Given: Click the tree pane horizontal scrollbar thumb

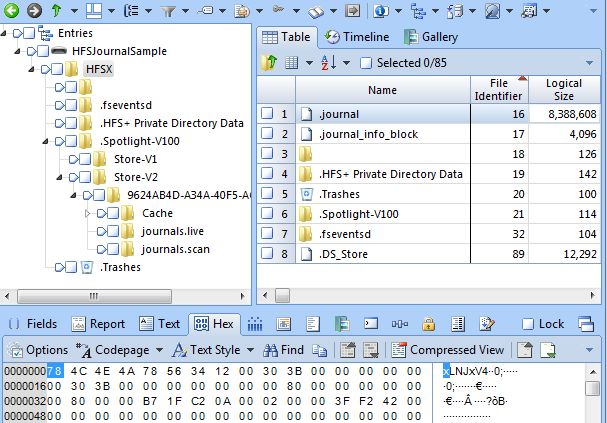Looking at the screenshot, I should pyautogui.click(x=94, y=296).
